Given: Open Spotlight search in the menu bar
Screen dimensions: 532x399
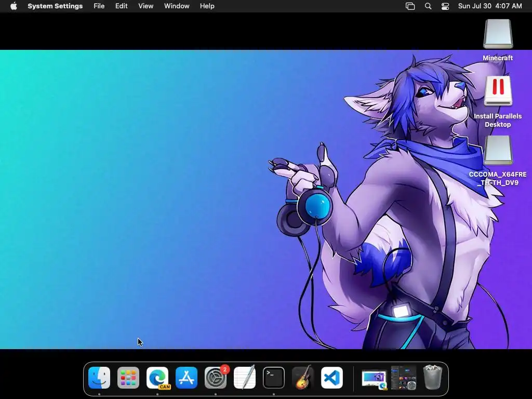Looking at the screenshot, I should point(428,6).
